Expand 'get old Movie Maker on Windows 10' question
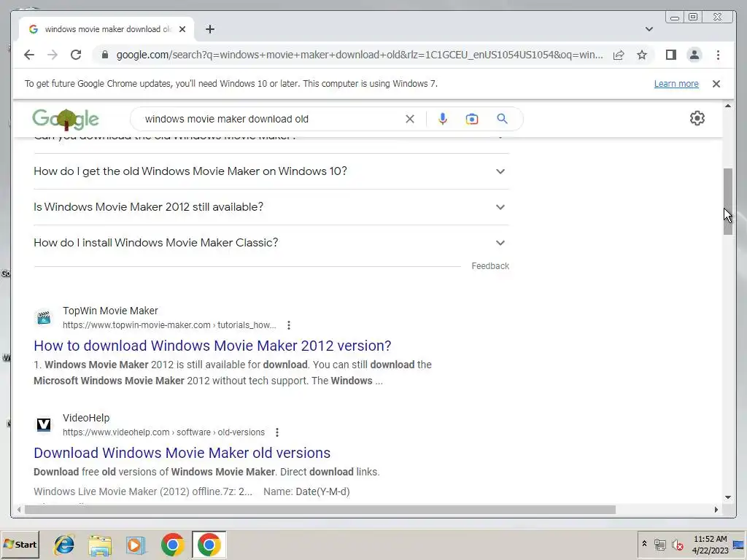The image size is (747, 560). [x=271, y=171]
